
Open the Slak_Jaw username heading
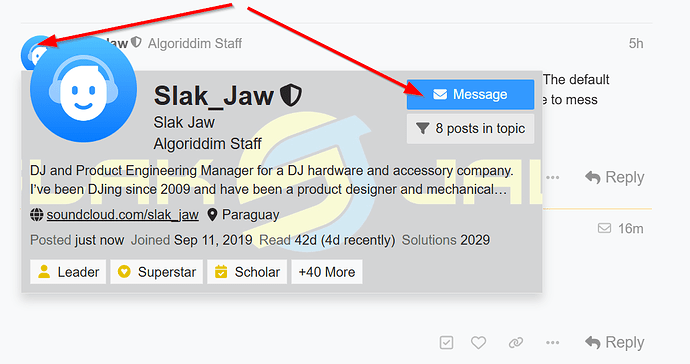pos(213,96)
